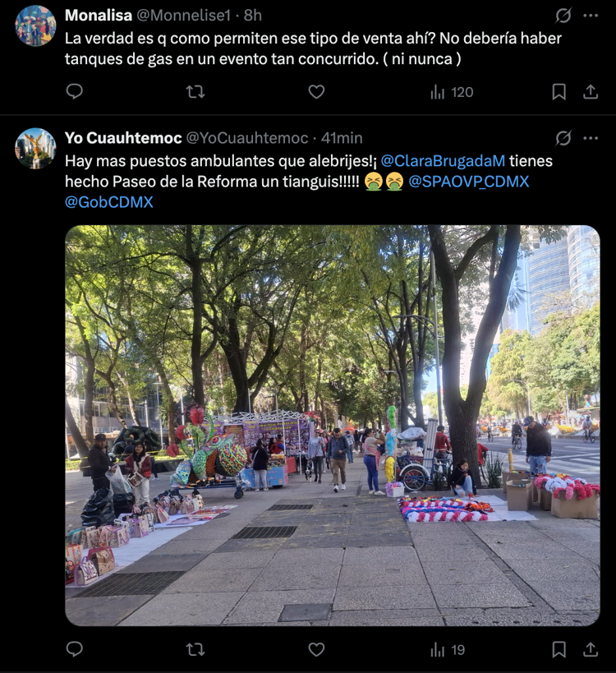View analytics showing 120 views
The width and height of the screenshot is (616, 673).
pos(452,92)
